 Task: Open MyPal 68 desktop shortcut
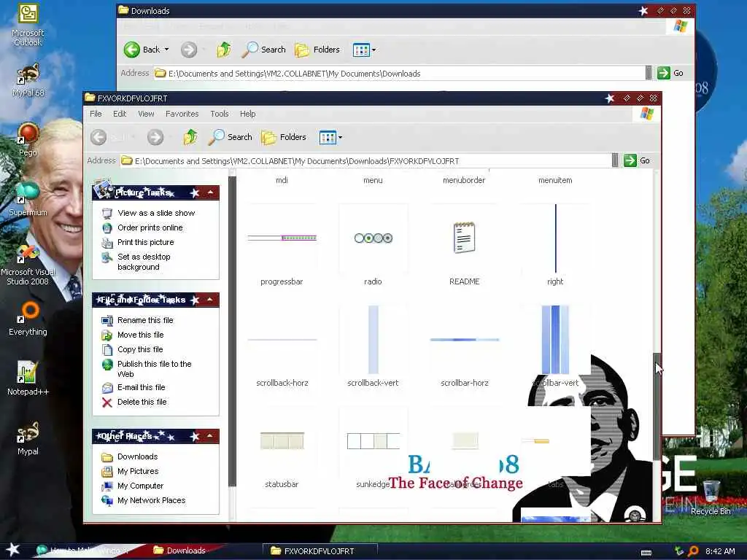pos(28,80)
